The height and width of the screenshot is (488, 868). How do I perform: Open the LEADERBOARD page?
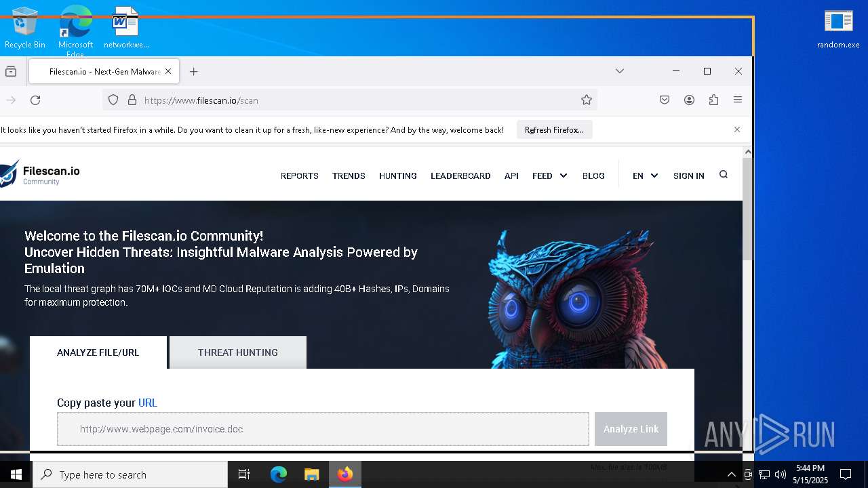click(460, 176)
